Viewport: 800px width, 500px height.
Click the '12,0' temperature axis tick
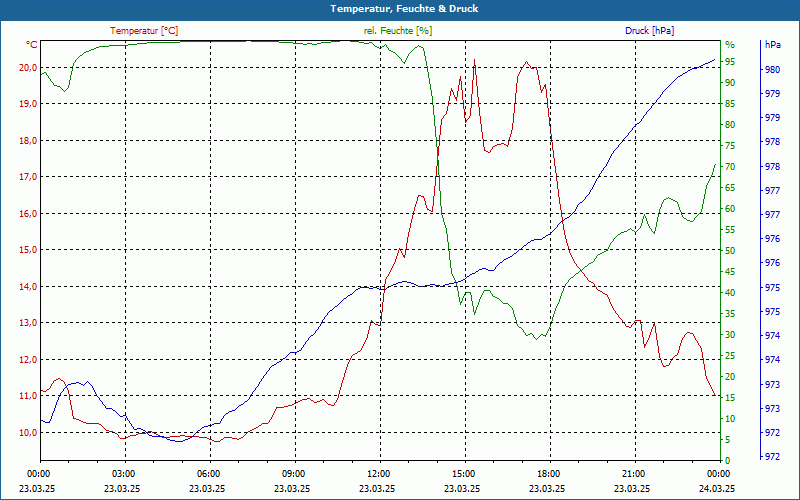[x=28, y=360]
